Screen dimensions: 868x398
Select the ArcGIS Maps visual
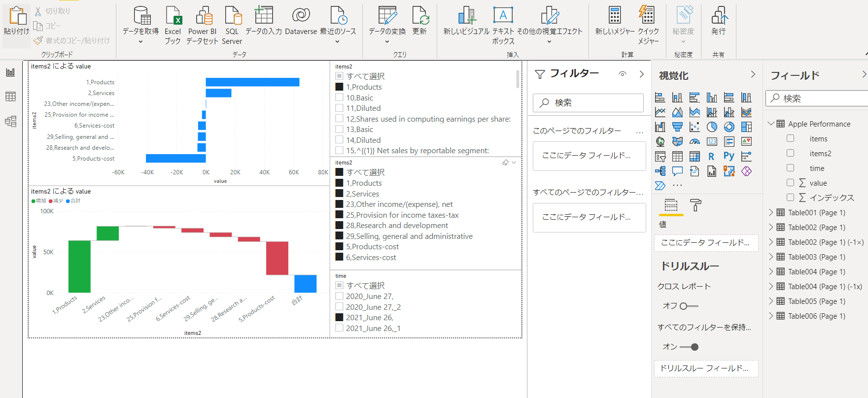tap(729, 171)
